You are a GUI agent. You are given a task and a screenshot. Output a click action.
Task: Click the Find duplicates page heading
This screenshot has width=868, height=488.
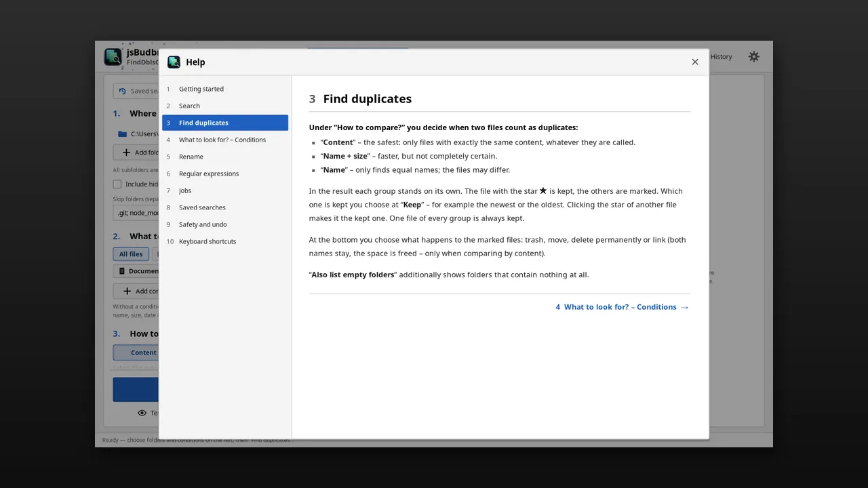point(367,99)
